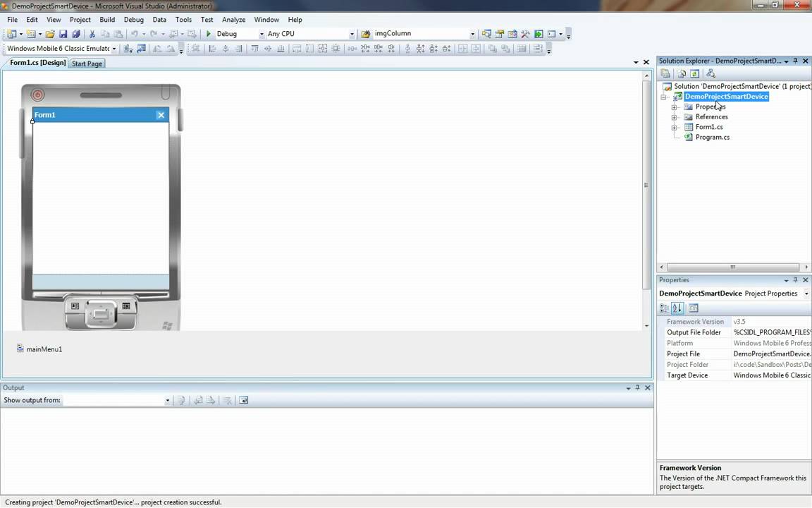Select the Output File Folder property row
Image resolution: width=812 pixels, height=508 pixels.
(x=738, y=332)
